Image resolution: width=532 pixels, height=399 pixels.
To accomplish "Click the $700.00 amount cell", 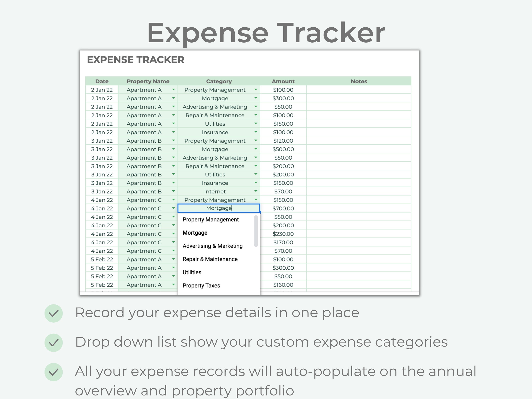I will [283, 208].
